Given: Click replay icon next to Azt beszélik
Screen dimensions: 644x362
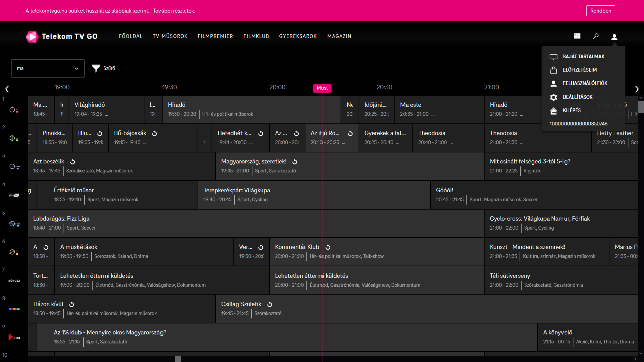Looking at the screenshot, I should click(x=73, y=162).
